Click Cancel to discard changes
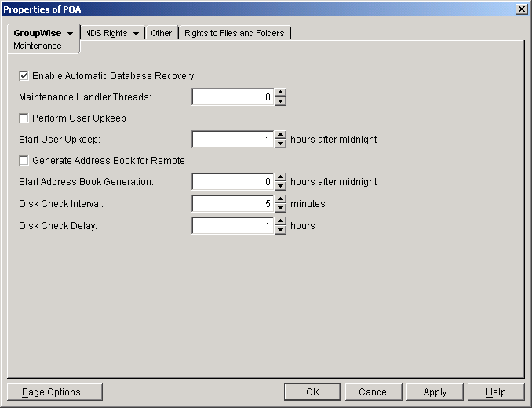This screenshot has height=408, width=532. coord(373,392)
